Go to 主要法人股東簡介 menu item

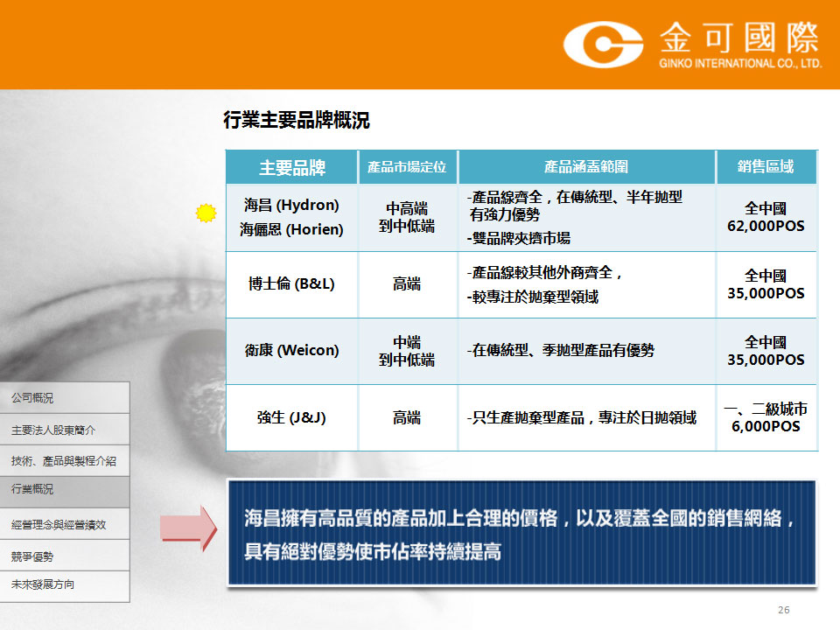click(x=64, y=430)
